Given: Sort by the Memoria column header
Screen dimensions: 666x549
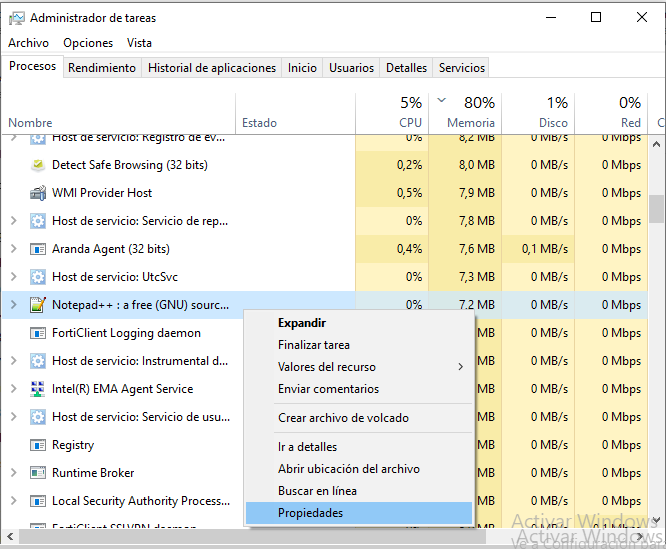Looking at the screenshot, I should tap(465, 113).
